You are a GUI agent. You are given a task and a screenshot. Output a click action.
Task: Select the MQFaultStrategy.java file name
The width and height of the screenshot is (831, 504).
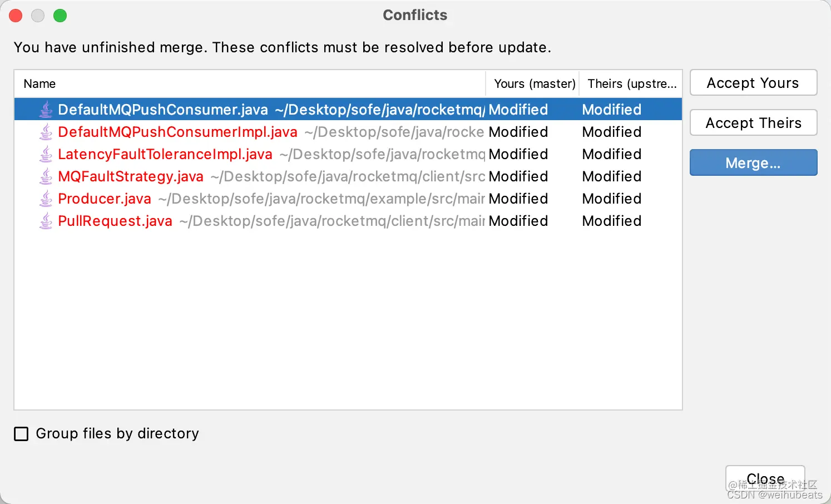click(131, 176)
